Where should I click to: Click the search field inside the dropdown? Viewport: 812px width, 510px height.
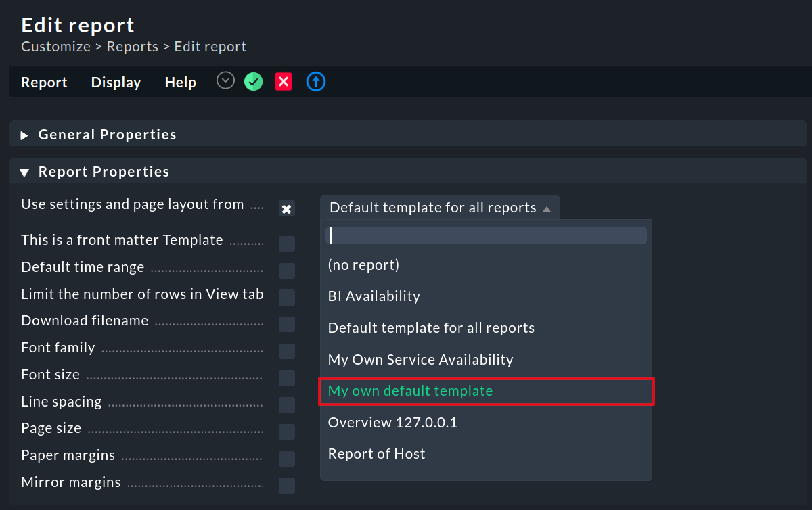click(486, 235)
